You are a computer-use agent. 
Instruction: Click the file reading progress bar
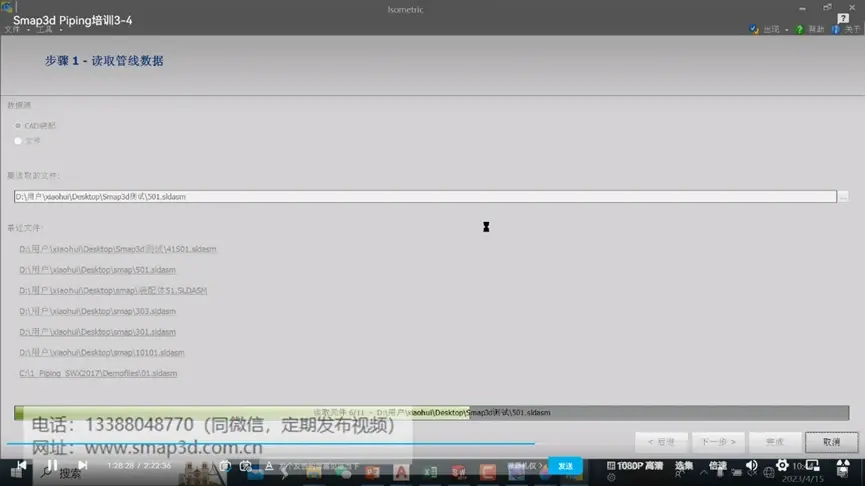[x=431, y=413]
